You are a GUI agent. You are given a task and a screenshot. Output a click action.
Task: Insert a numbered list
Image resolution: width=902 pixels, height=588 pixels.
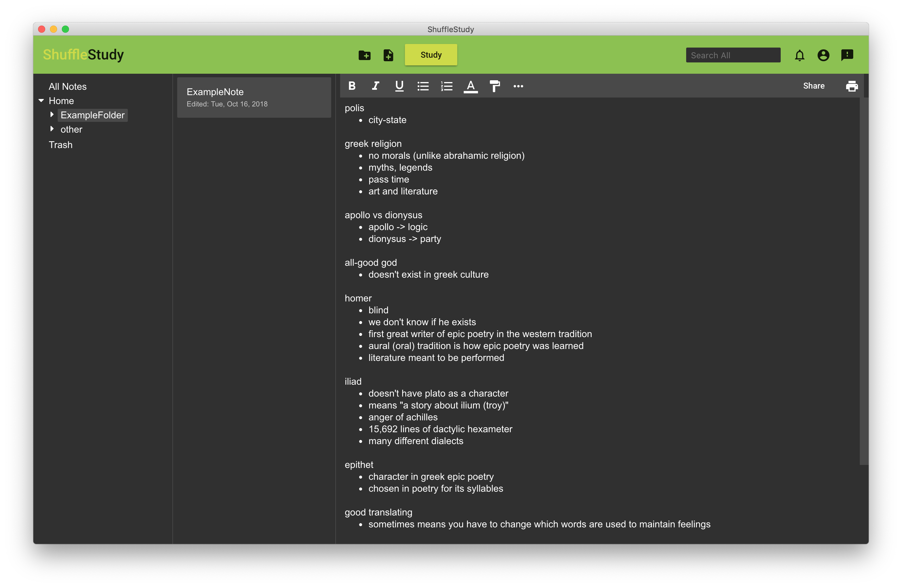click(x=447, y=87)
